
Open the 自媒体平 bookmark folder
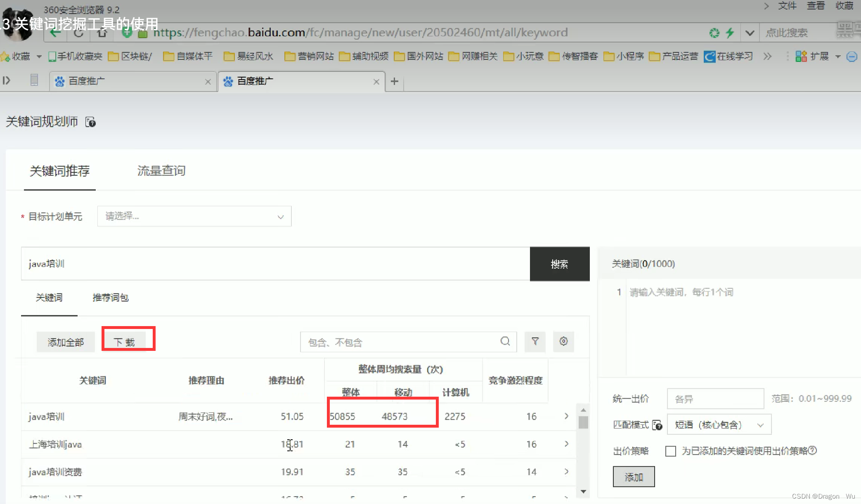coord(188,56)
